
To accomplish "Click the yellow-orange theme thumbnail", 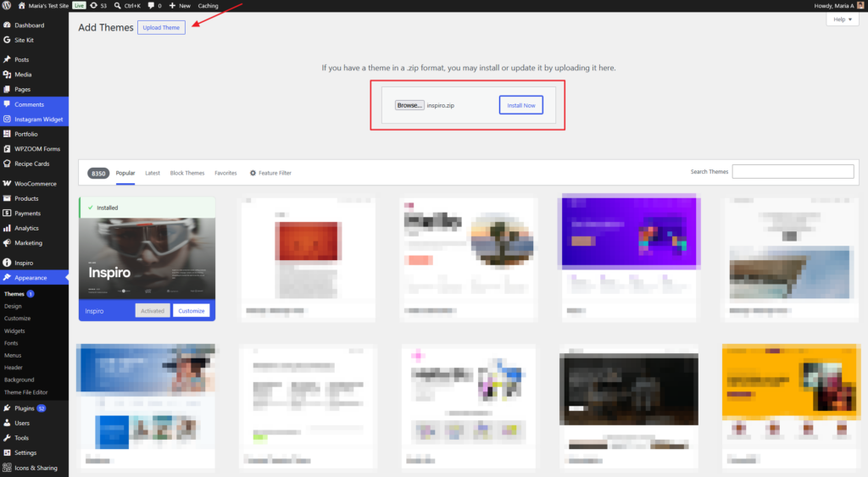I will tap(791, 380).
